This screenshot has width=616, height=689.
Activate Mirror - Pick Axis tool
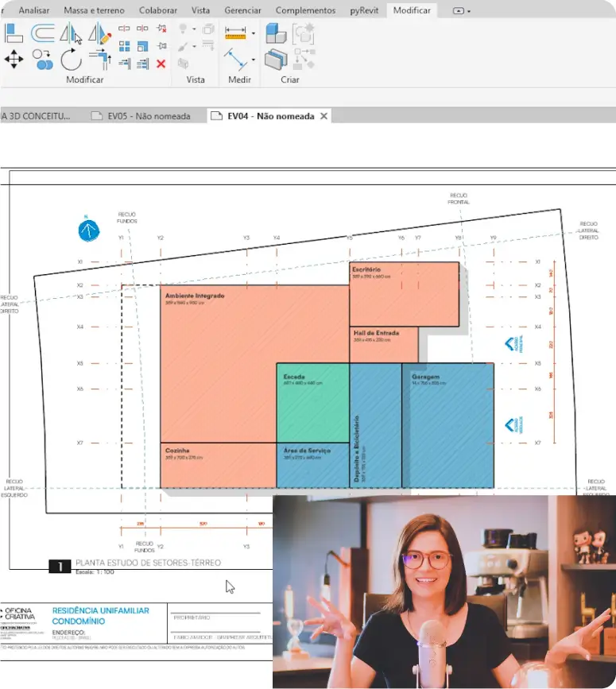[x=71, y=34]
